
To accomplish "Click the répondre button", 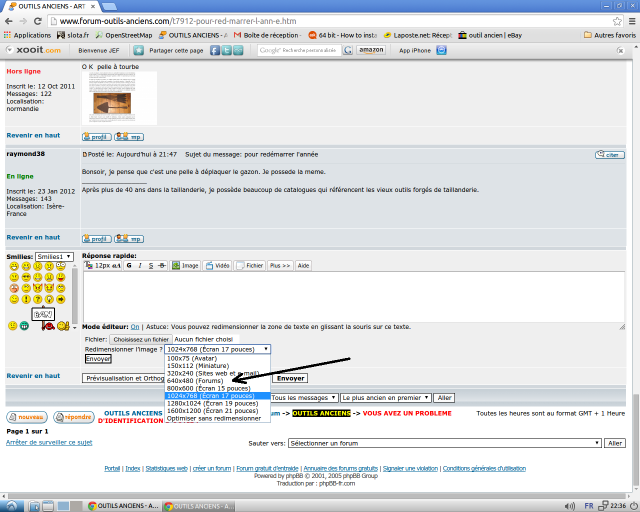I will 74,417.
